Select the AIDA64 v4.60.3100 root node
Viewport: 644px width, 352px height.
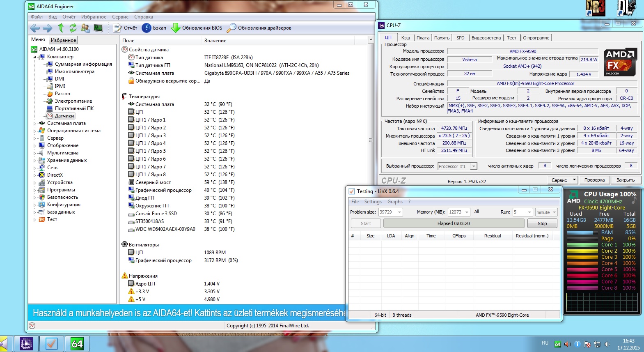pos(59,49)
